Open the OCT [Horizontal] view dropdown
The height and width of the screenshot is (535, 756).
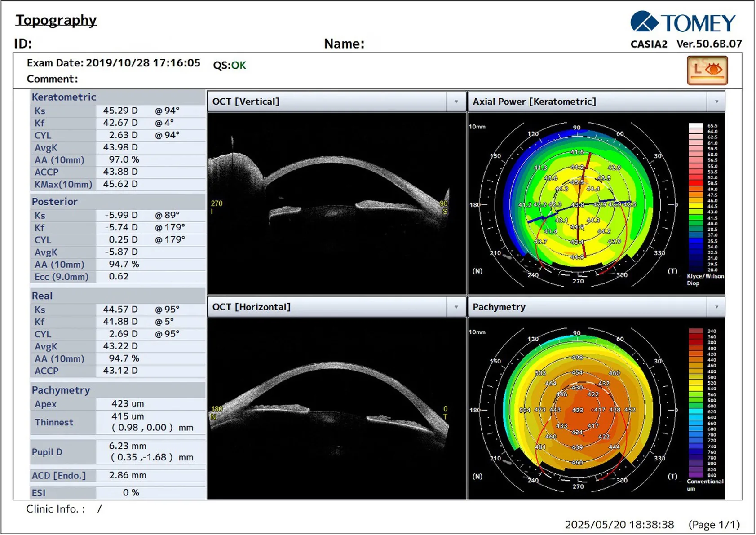[x=456, y=307]
